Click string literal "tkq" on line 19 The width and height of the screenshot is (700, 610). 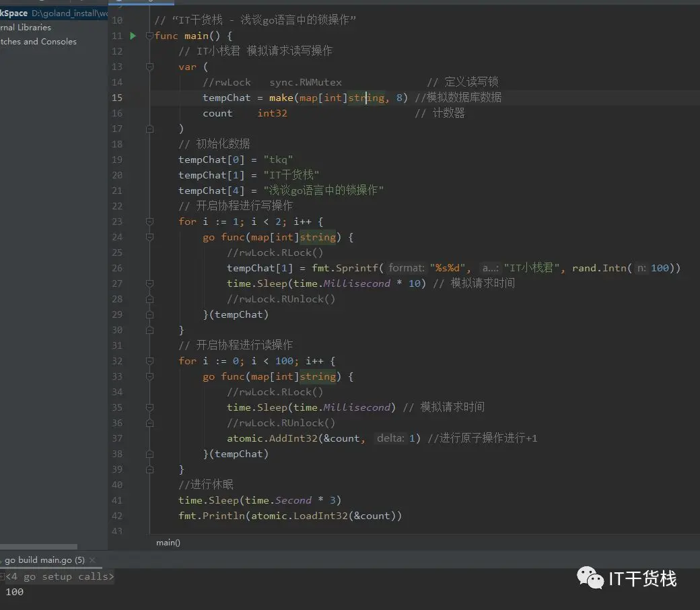tap(278, 160)
